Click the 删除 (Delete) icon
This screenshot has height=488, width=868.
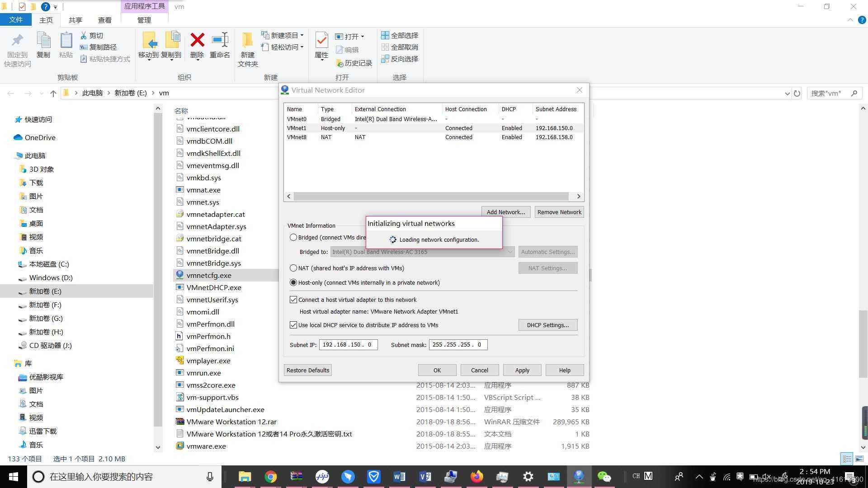coord(197,47)
